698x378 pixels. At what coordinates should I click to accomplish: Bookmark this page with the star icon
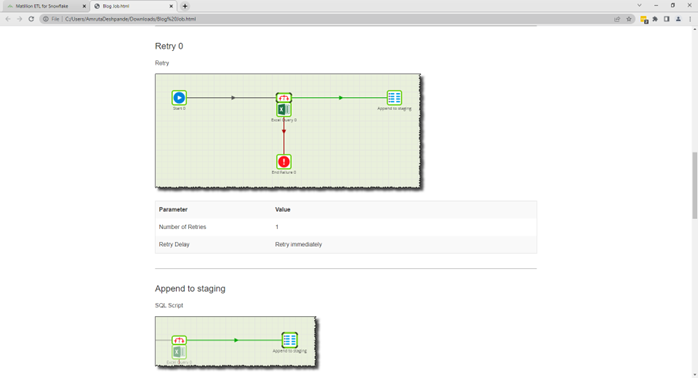click(x=629, y=19)
